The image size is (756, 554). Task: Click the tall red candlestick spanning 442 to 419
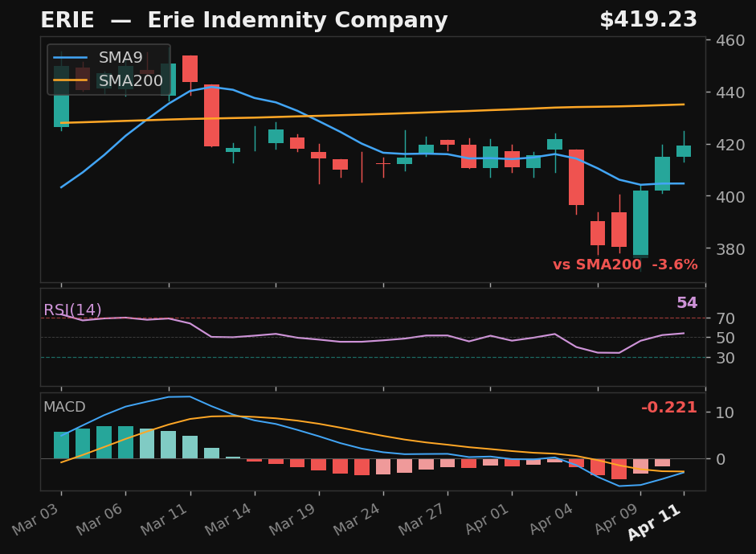pos(211,115)
